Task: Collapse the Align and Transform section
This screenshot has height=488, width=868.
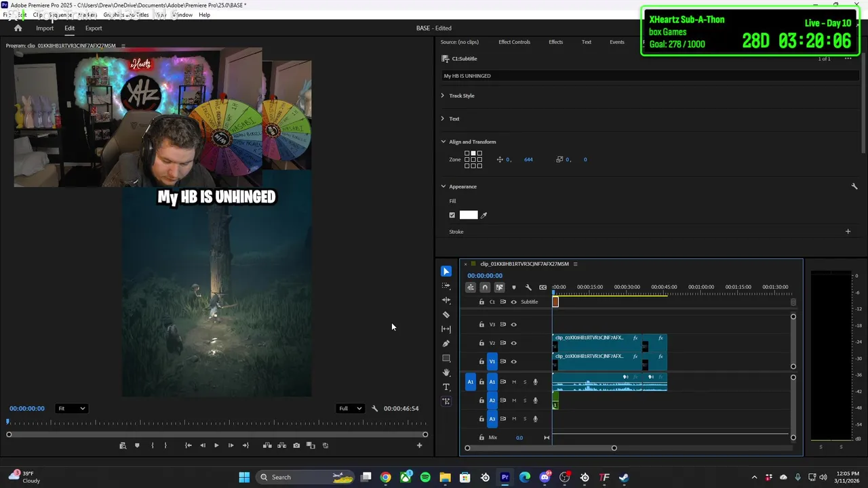Action: pyautogui.click(x=443, y=142)
